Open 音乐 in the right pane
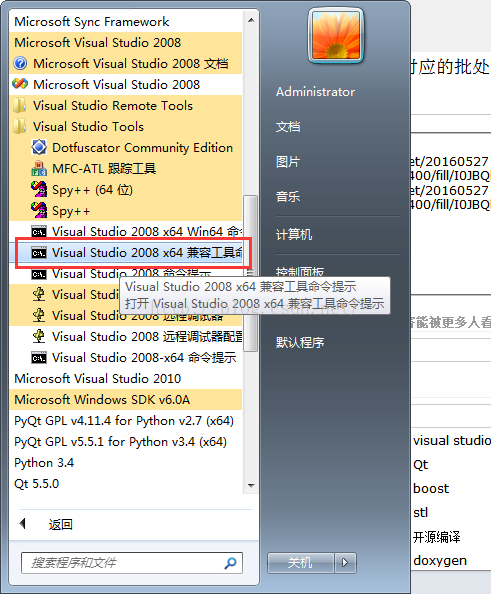The image size is (491, 594). 288,197
